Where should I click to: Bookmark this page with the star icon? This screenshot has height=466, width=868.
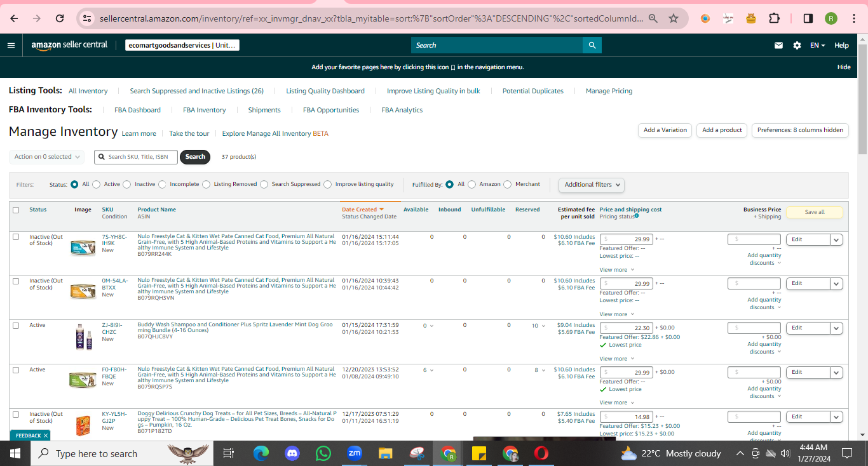click(x=674, y=18)
